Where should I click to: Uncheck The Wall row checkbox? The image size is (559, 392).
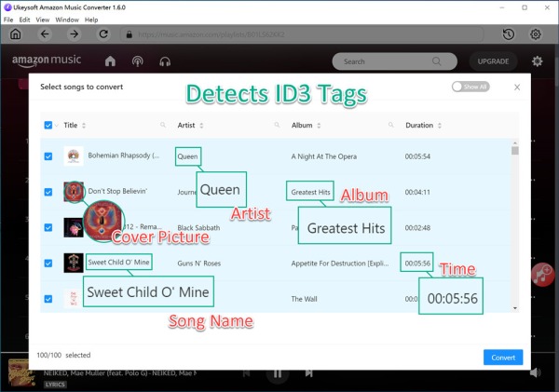click(x=48, y=299)
